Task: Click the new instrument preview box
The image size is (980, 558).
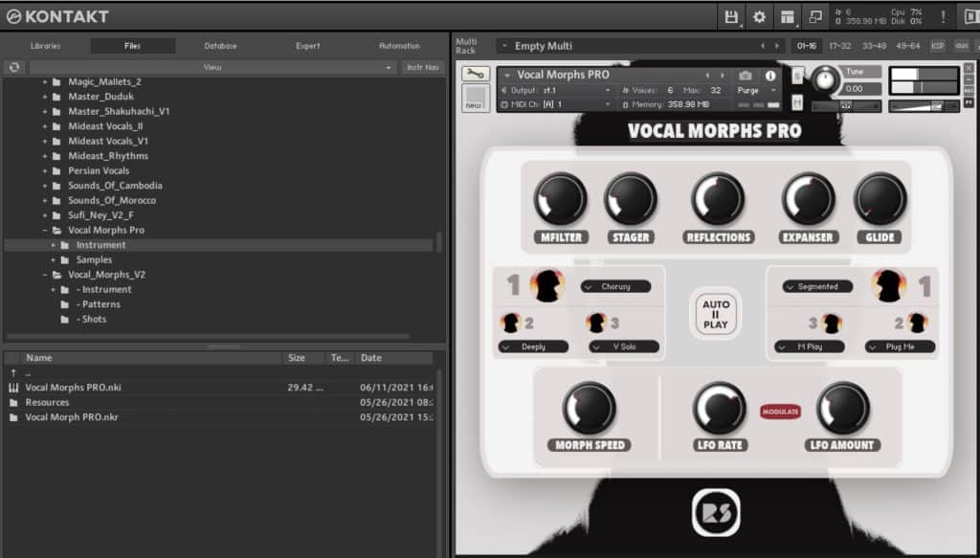Action: coord(476,99)
